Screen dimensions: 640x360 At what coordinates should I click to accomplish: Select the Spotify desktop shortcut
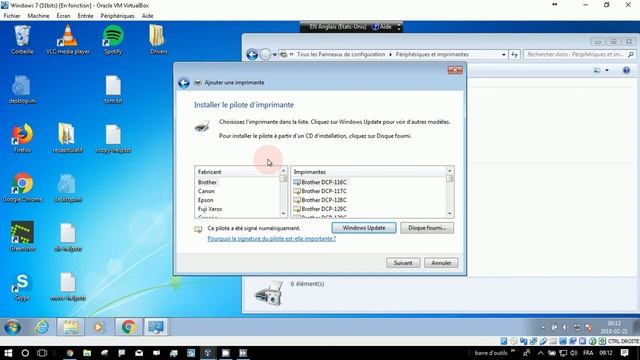[x=113, y=40]
